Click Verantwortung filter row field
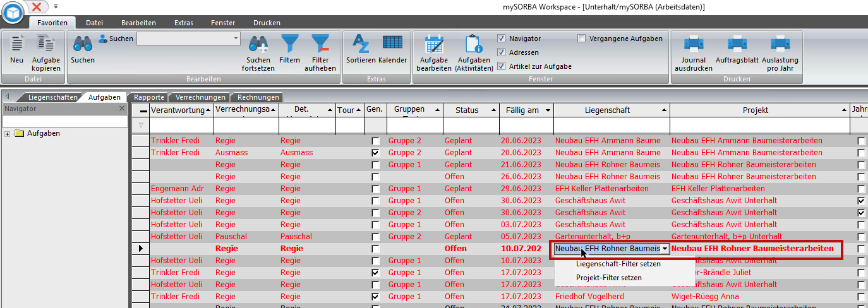This screenshot has width=868, height=308. click(181, 126)
